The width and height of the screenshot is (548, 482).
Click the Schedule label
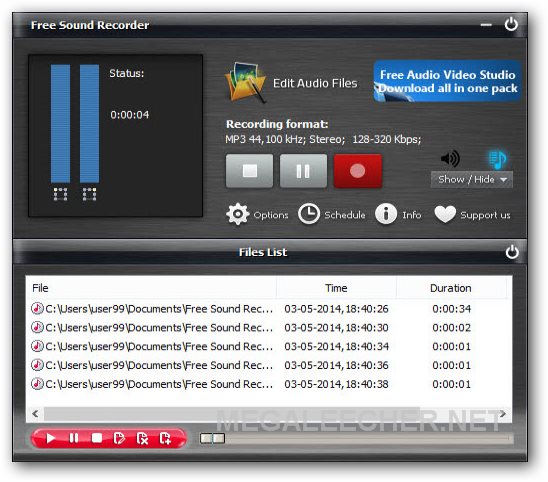(x=345, y=215)
